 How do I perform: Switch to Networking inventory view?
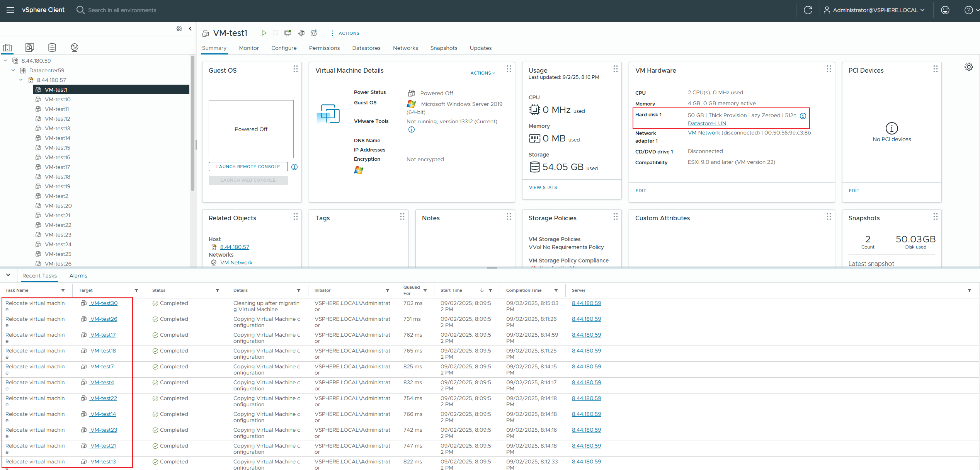click(x=75, y=48)
